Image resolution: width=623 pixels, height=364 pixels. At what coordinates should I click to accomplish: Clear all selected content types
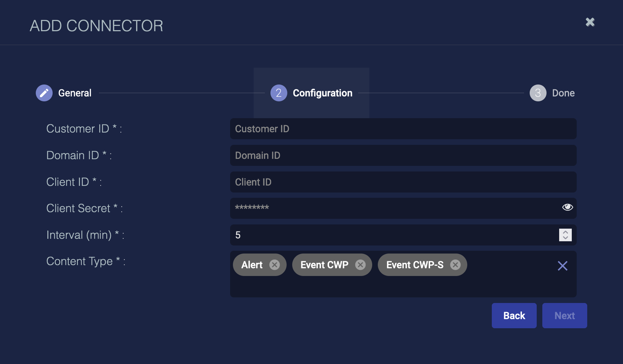[562, 266]
